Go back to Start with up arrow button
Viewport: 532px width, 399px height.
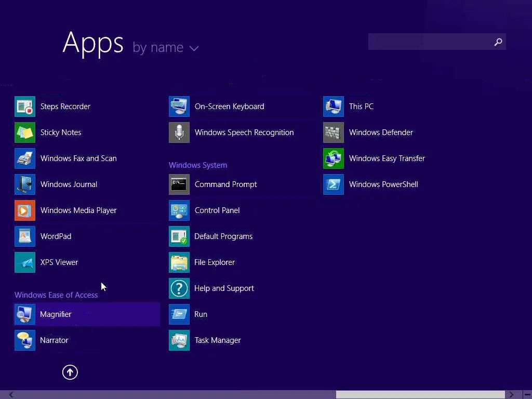70,372
